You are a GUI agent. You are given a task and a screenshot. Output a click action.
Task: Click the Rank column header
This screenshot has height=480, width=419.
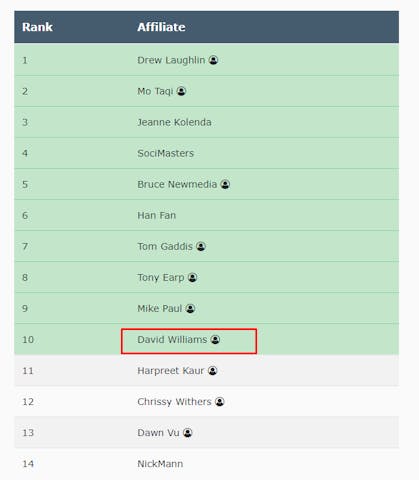37,27
